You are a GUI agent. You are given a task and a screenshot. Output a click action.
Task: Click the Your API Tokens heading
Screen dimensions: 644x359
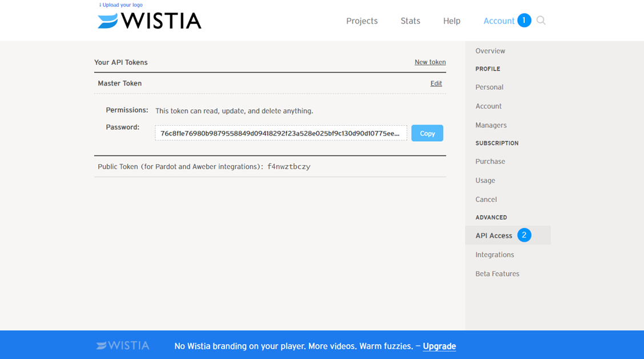(x=121, y=62)
